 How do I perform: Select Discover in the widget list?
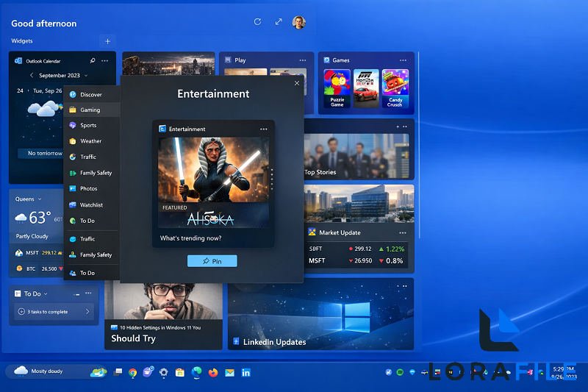click(91, 95)
